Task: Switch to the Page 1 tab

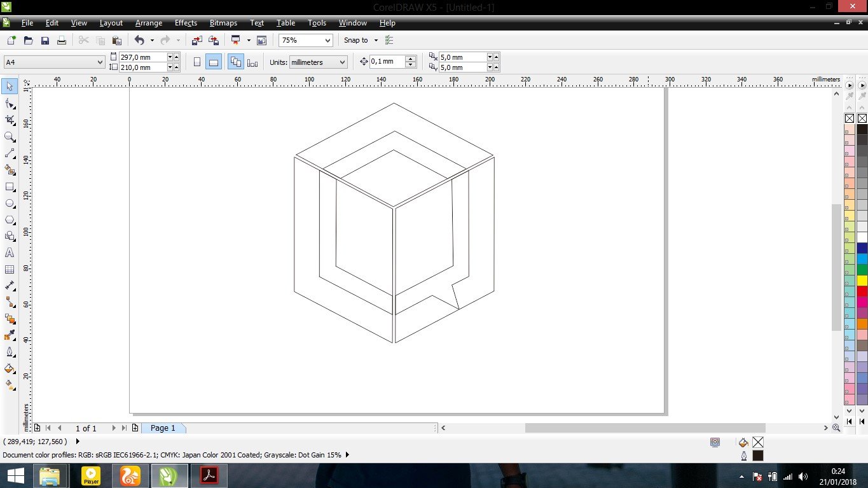Action: click(163, 428)
